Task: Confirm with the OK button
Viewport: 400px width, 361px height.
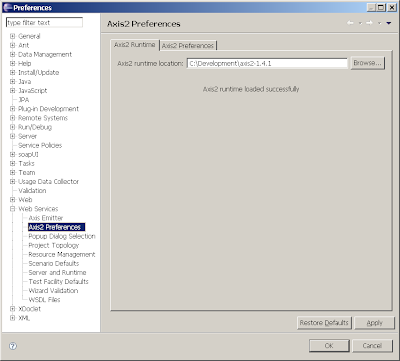Action: [329, 346]
